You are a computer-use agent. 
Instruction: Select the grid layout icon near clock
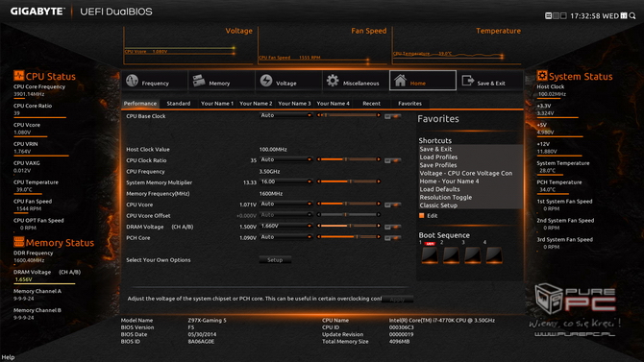point(556,15)
